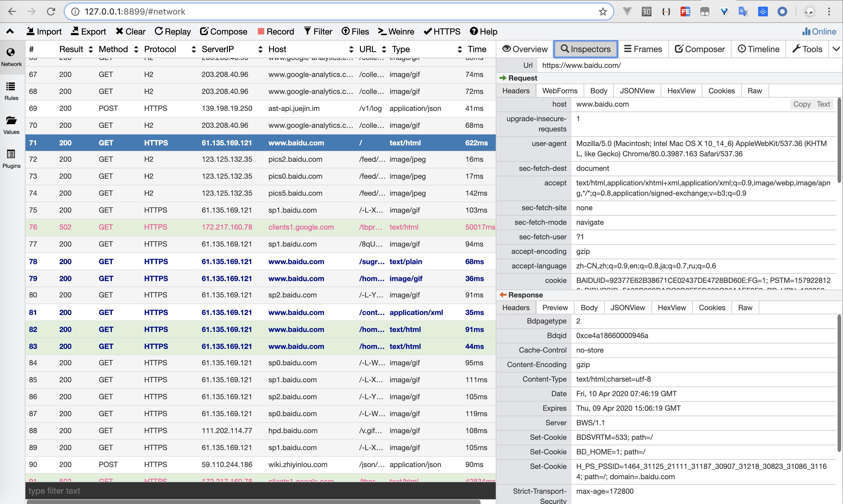This screenshot has height=504, width=843.
Task: Open the Request Raw tab
Action: [x=755, y=91]
